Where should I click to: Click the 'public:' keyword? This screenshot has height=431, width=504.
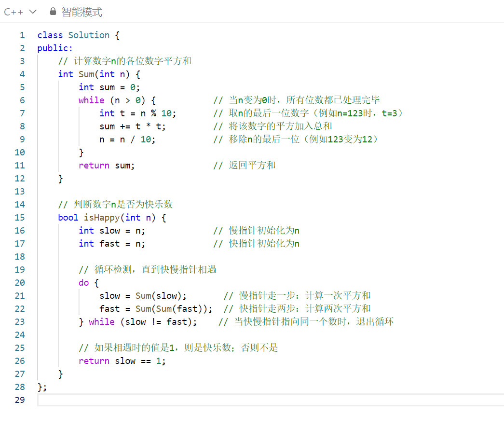(55, 48)
